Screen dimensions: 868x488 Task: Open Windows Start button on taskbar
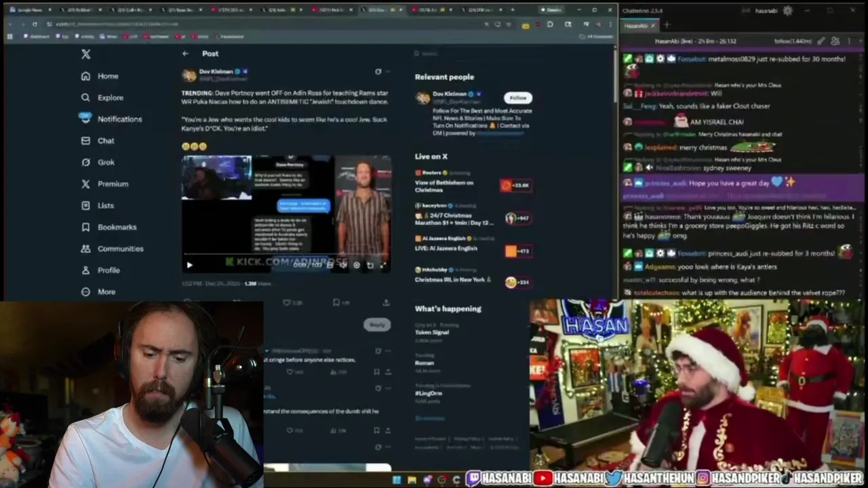click(x=397, y=480)
